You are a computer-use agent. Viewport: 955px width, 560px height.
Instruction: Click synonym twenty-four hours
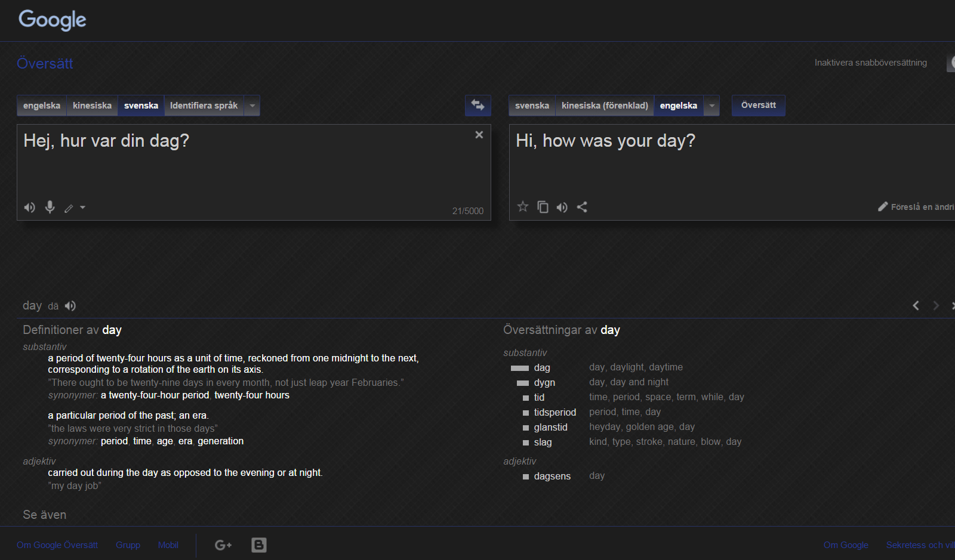[x=252, y=395]
